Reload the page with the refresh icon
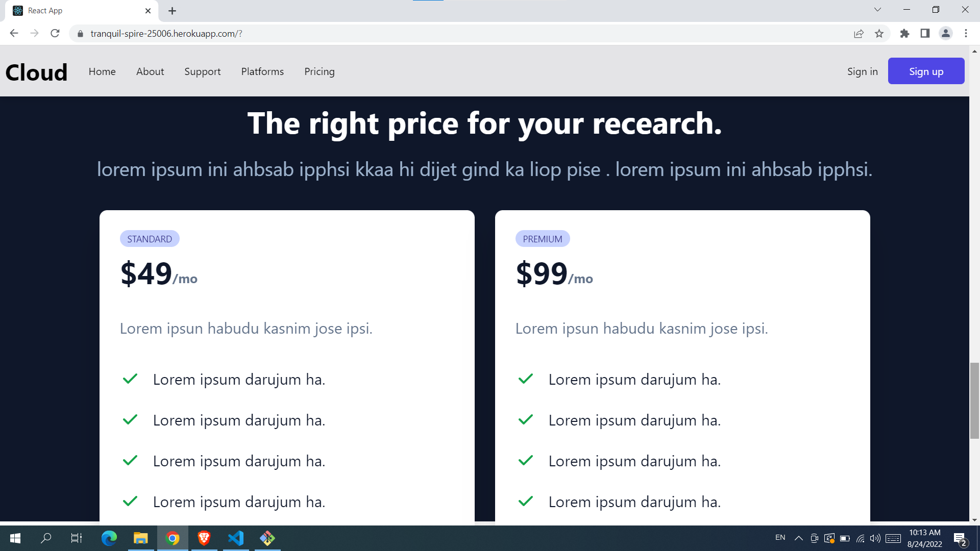Viewport: 980px width, 551px height. [55, 34]
